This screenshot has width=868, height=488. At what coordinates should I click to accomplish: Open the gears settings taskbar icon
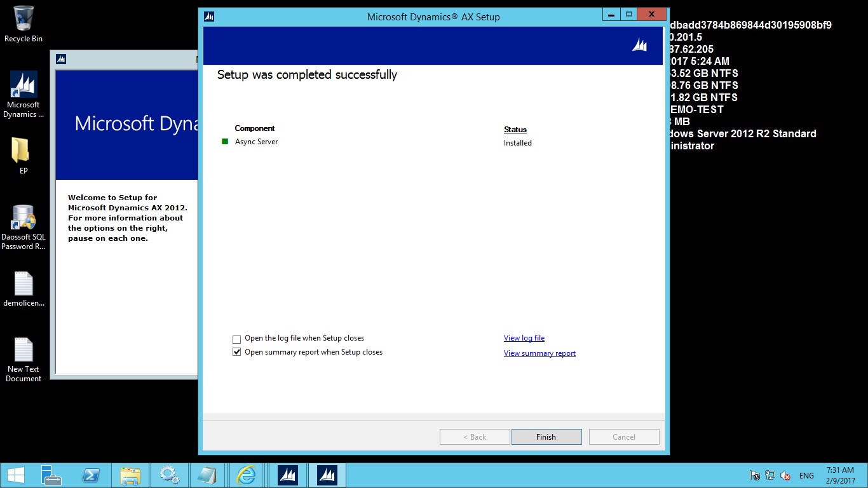[169, 475]
